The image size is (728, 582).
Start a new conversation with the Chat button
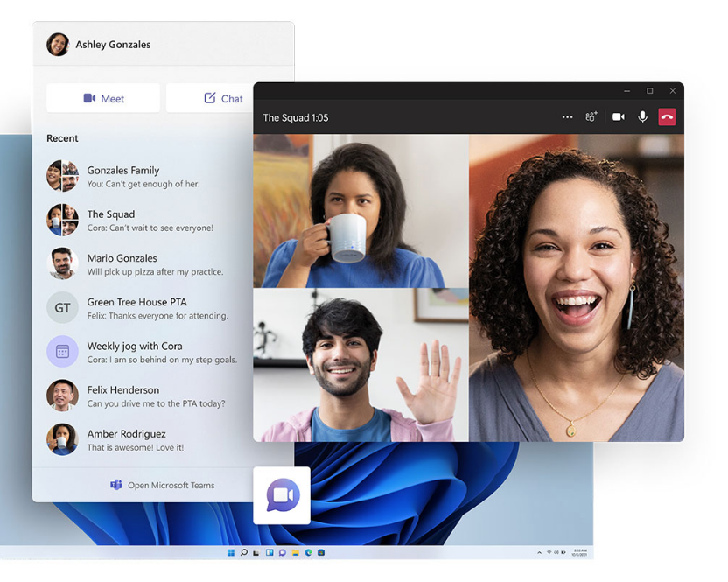tap(210, 98)
